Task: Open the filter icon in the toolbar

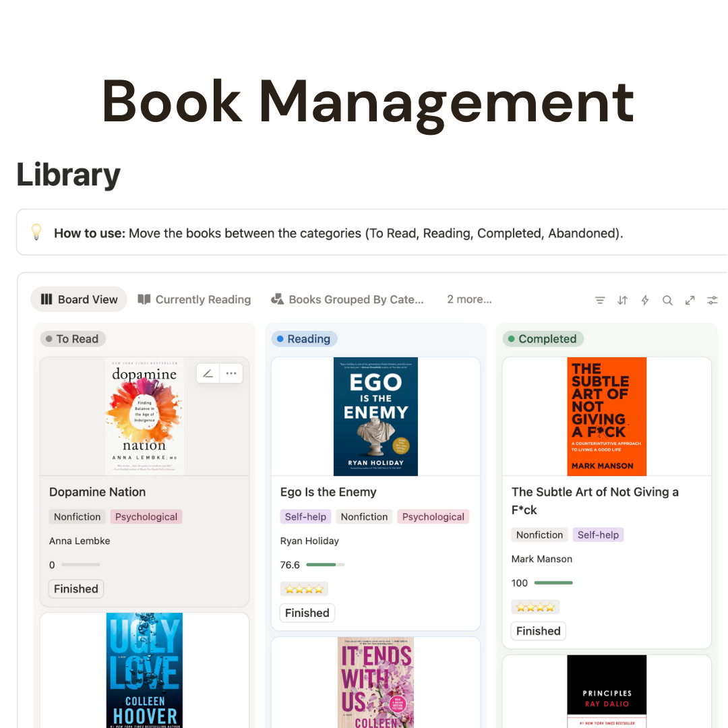Action: 600,301
